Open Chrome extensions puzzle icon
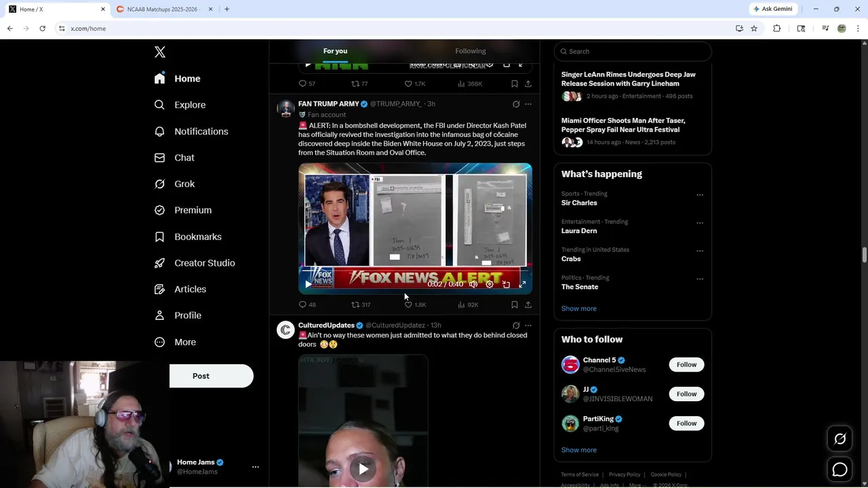Screen dimensions: 868x488 point(777,28)
